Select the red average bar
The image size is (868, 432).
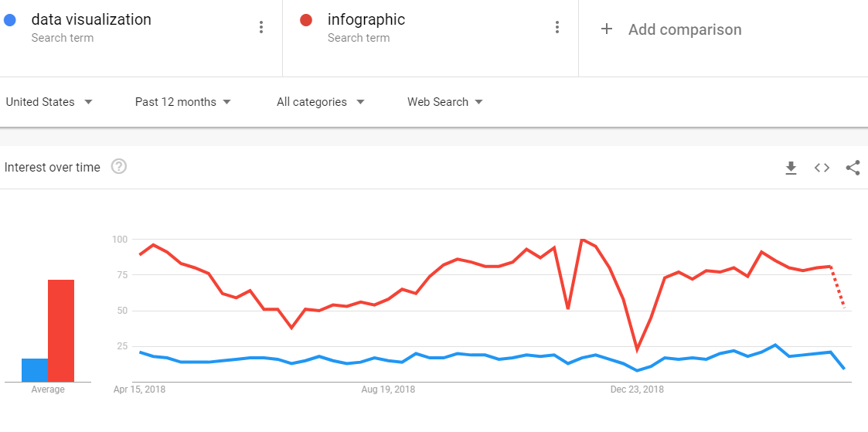click(x=61, y=331)
